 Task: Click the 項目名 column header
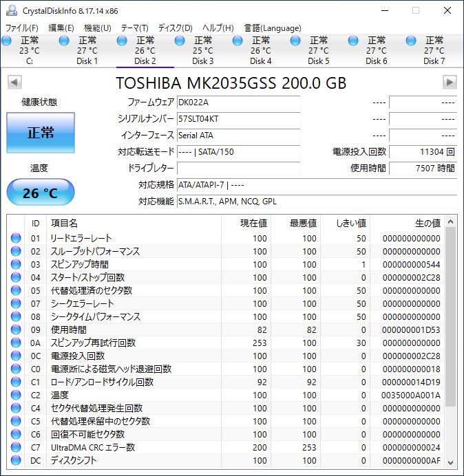(134, 224)
